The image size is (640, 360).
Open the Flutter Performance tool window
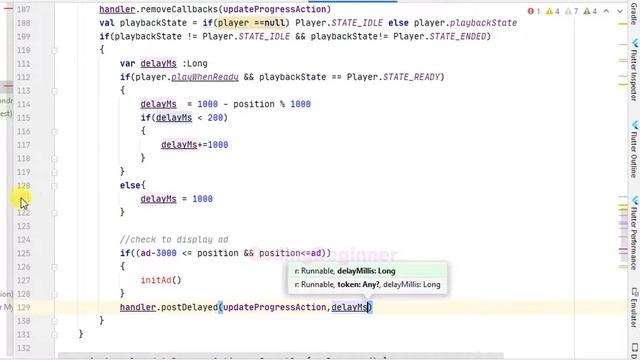tap(634, 233)
